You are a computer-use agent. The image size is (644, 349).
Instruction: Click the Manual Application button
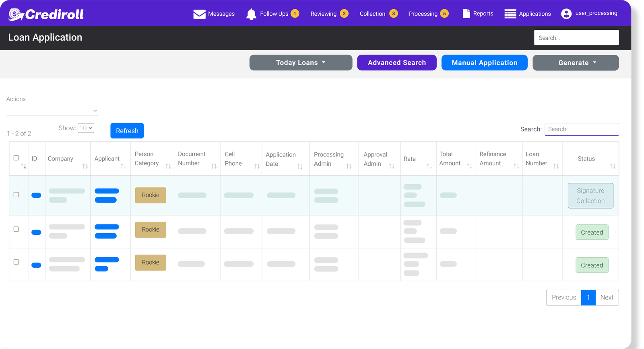tap(485, 63)
